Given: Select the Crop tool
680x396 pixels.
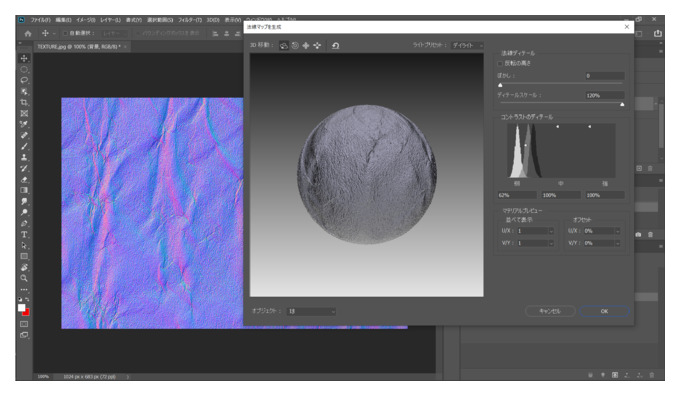Looking at the screenshot, I should click(24, 102).
